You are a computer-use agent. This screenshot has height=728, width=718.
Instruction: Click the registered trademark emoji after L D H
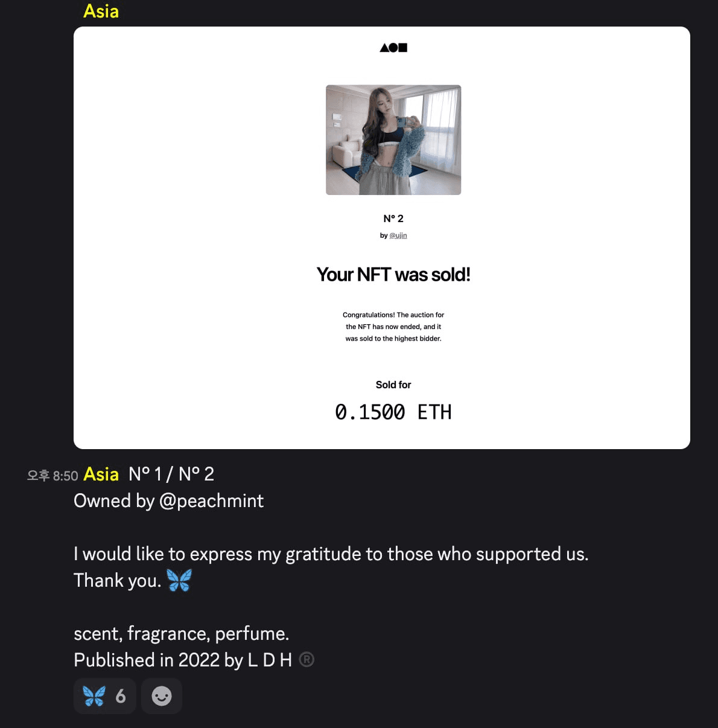(x=307, y=660)
